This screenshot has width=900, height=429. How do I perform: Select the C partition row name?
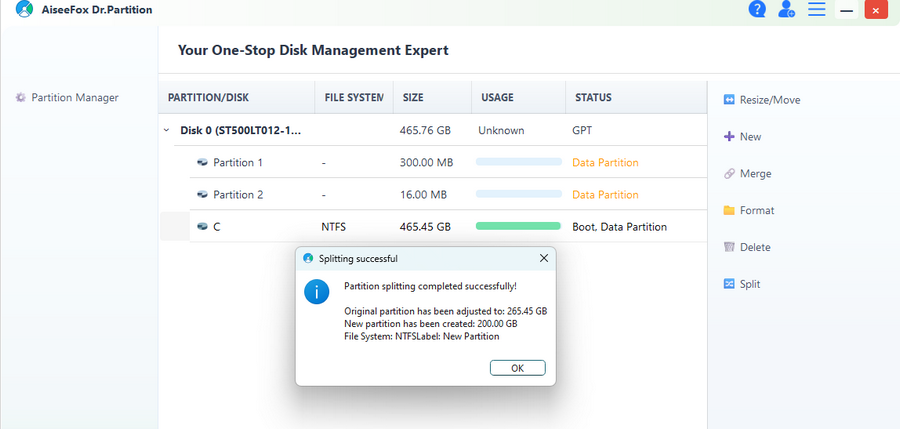coord(216,227)
